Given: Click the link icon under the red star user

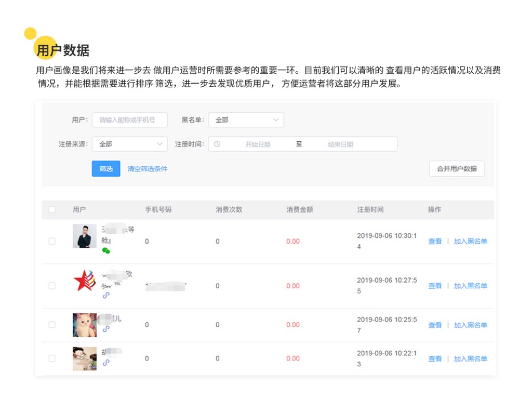Looking at the screenshot, I should (106, 295).
